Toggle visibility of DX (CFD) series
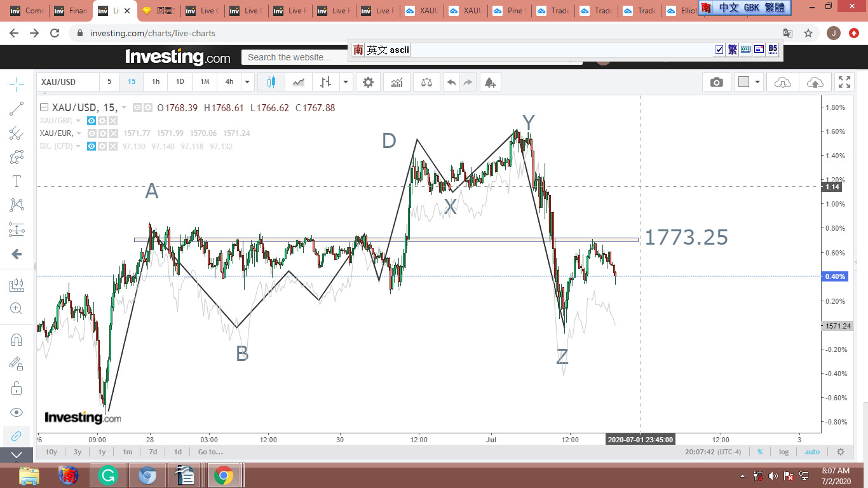 pos(92,146)
